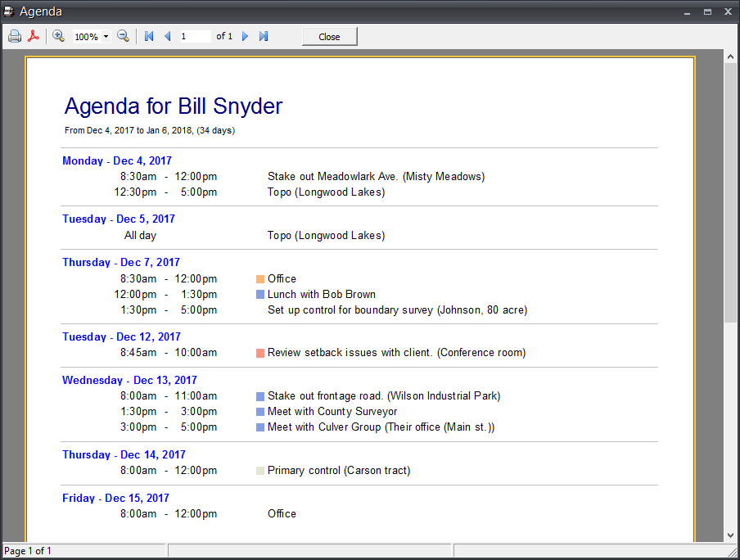Close the agenda preview

[329, 36]
